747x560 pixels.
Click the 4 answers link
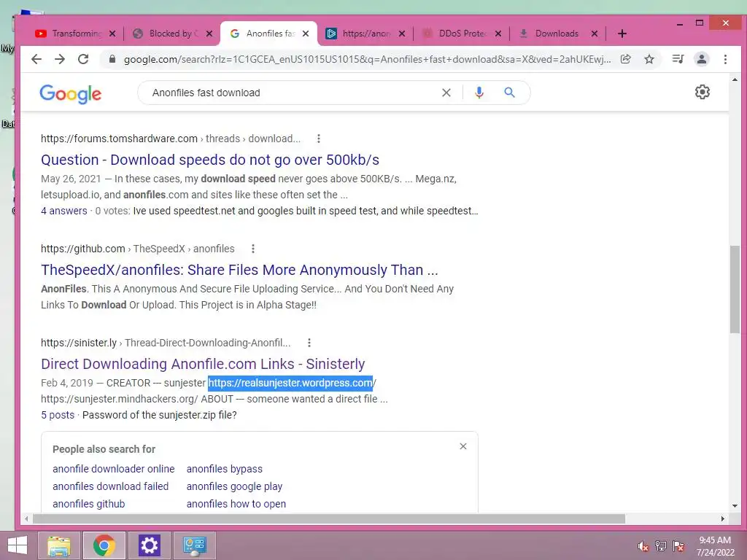tap(64, 211)
